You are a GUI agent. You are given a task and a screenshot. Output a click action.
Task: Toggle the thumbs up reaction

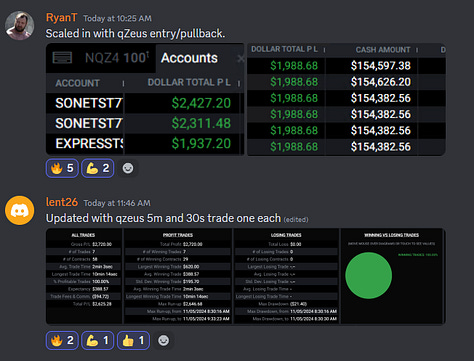[133, 340]
